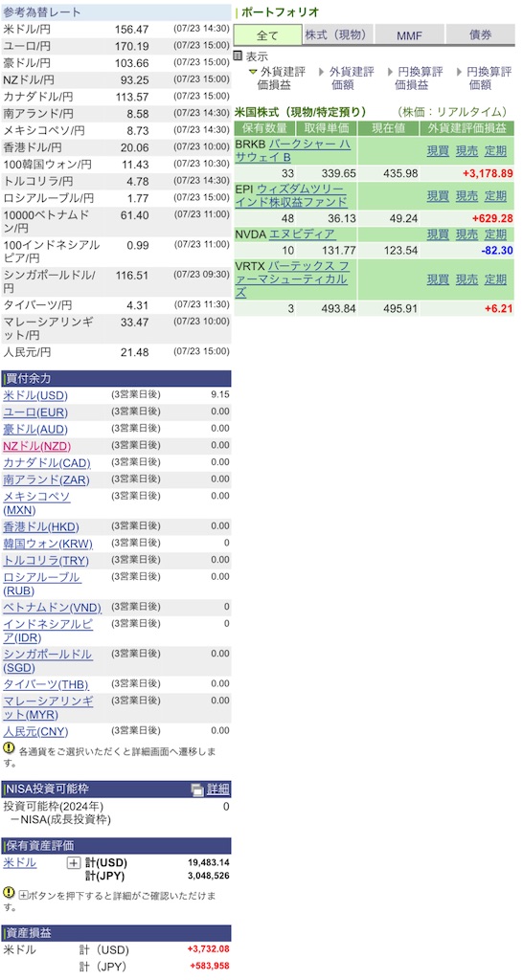Screen dimensions: 523x980
Task: Click the 保有数量 column header
Action: 264,128
